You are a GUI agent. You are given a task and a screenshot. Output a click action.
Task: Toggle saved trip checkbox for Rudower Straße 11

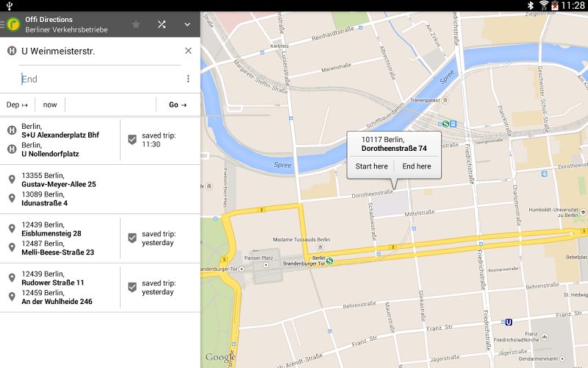132,287
